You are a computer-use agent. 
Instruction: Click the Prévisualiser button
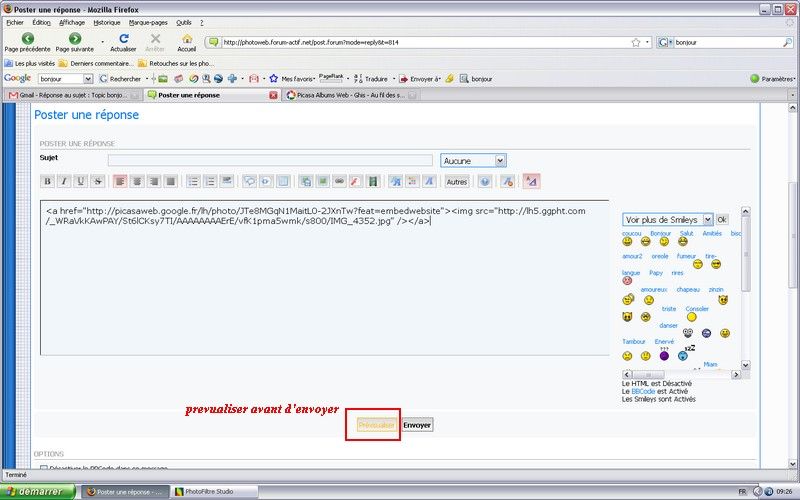pos(377,425)
